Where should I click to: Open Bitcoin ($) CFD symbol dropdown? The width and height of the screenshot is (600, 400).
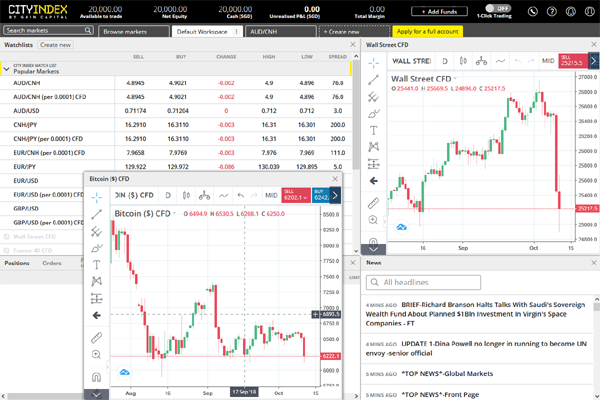[x=174, y=213]
